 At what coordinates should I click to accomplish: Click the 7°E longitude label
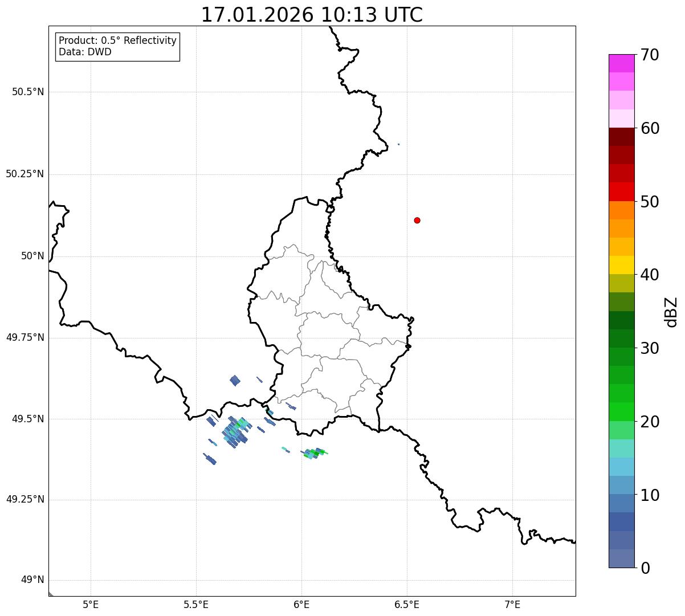point(512,604)
